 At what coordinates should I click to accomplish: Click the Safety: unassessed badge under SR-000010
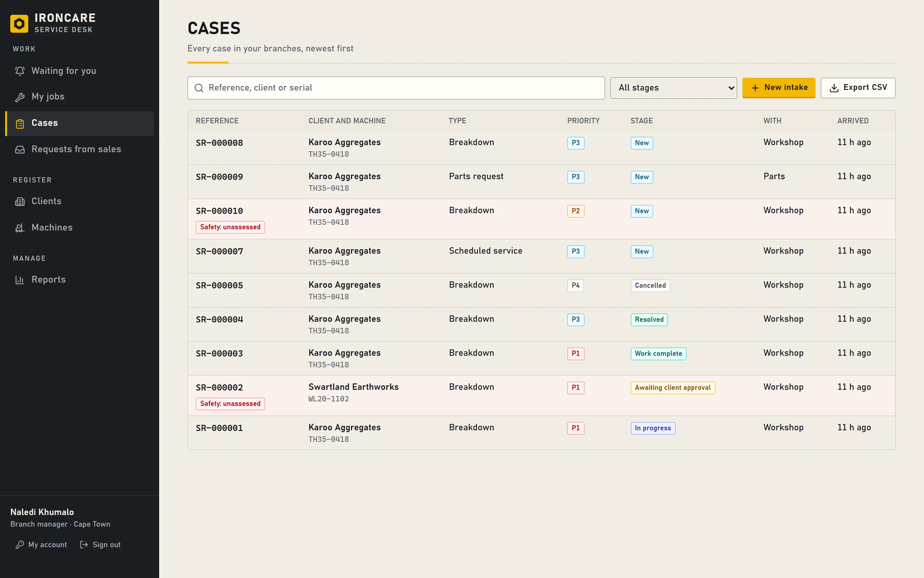coord(230,227)
